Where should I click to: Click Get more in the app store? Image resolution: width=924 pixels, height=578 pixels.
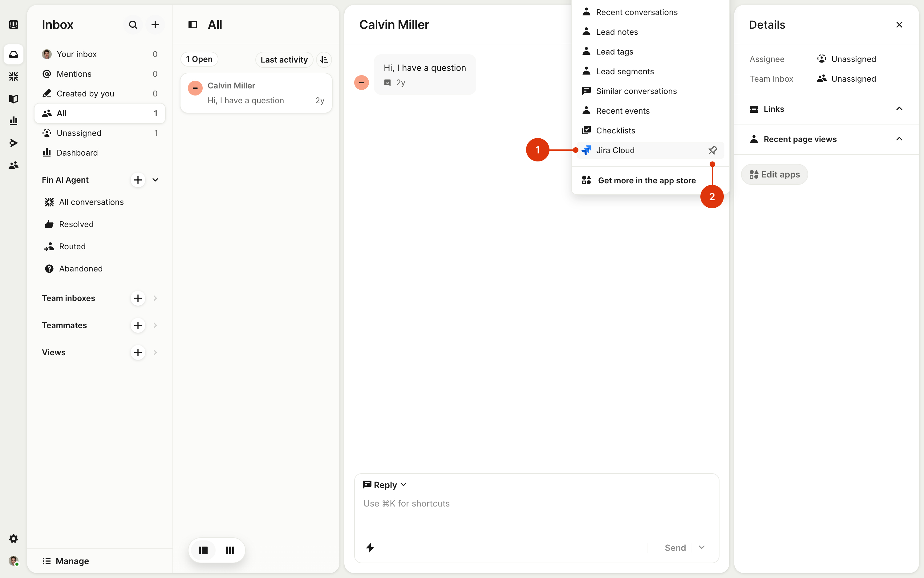646,181
